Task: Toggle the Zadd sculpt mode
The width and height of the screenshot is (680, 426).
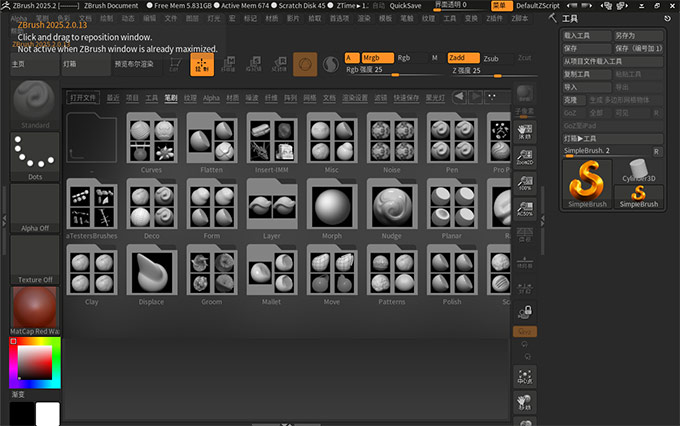Action: 463,58
